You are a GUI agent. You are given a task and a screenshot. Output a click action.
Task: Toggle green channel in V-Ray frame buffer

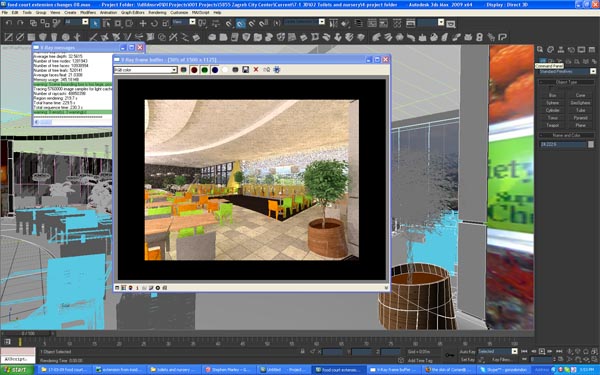click(204, 70)
